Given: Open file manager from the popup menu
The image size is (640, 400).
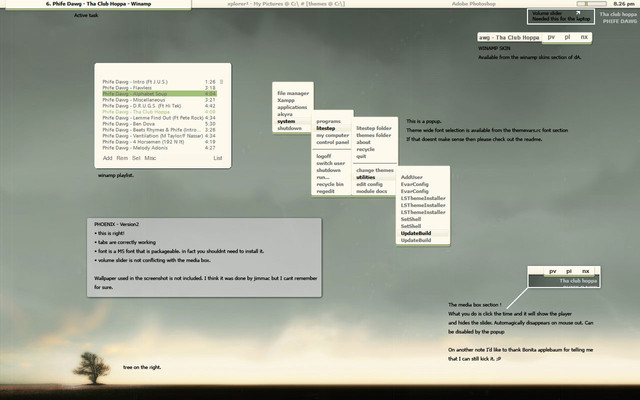Looking at the screenshot, I should [293, 93].
